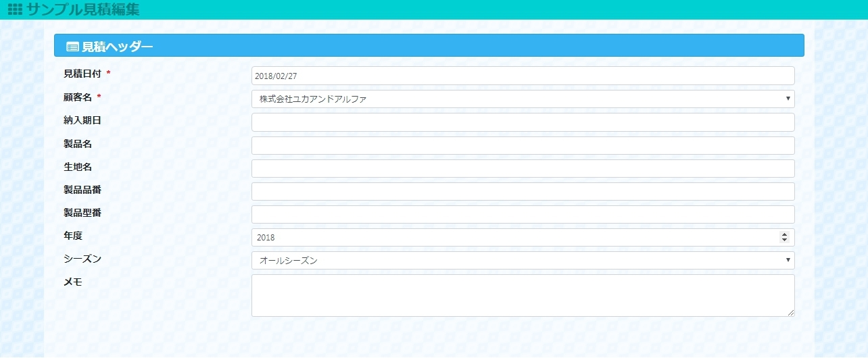This screenshot has height=358, width=868.
Task: Click the サンプル見積編集 page title
Action: click(83, 9)
